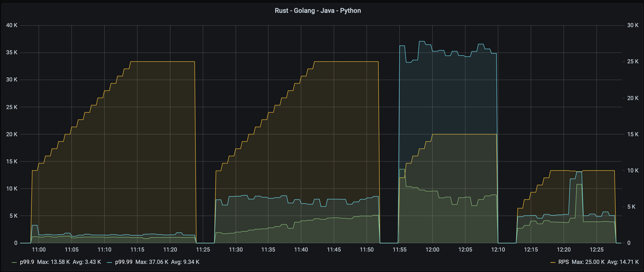Image resolution: width=644 pixels, height=272 pixels.
Task: Toggle the RPS series via its legend label
Action: (x=564, y=262)
